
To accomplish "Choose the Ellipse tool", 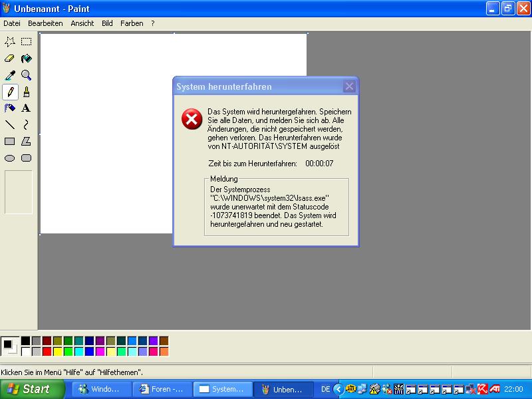I will point(10,158).
